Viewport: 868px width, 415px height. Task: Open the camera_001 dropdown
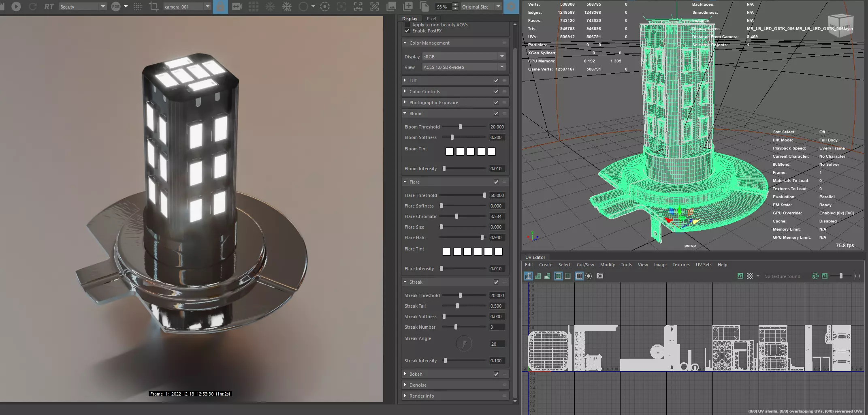[187, 7]
